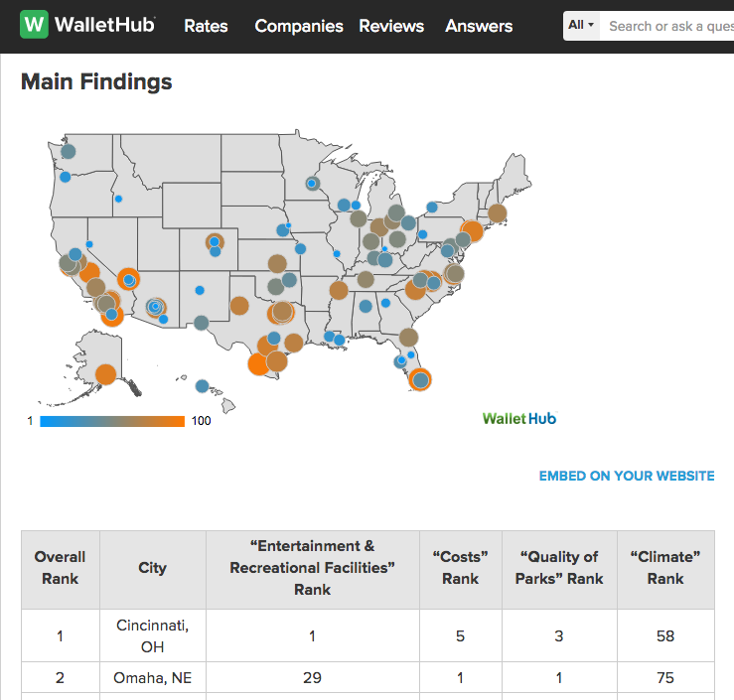Click the Lubbock marker in northwest Texas

[239, 306]
